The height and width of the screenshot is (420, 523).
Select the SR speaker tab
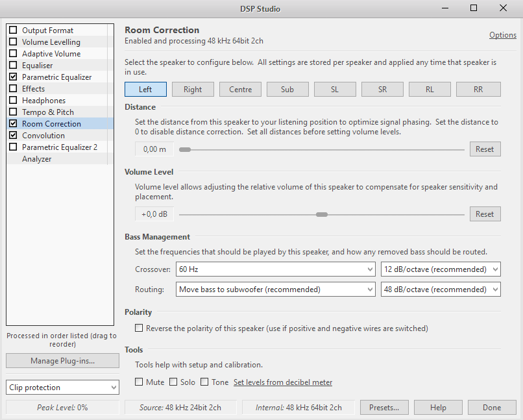382,90
